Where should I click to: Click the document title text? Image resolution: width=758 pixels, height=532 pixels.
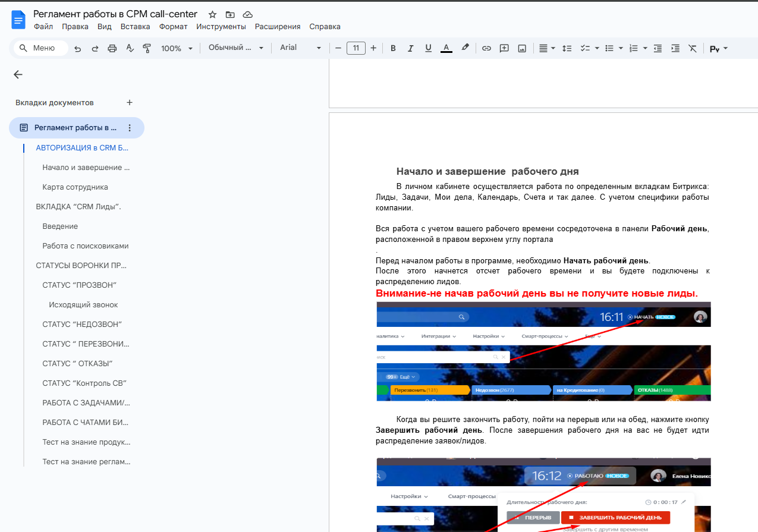116,14
